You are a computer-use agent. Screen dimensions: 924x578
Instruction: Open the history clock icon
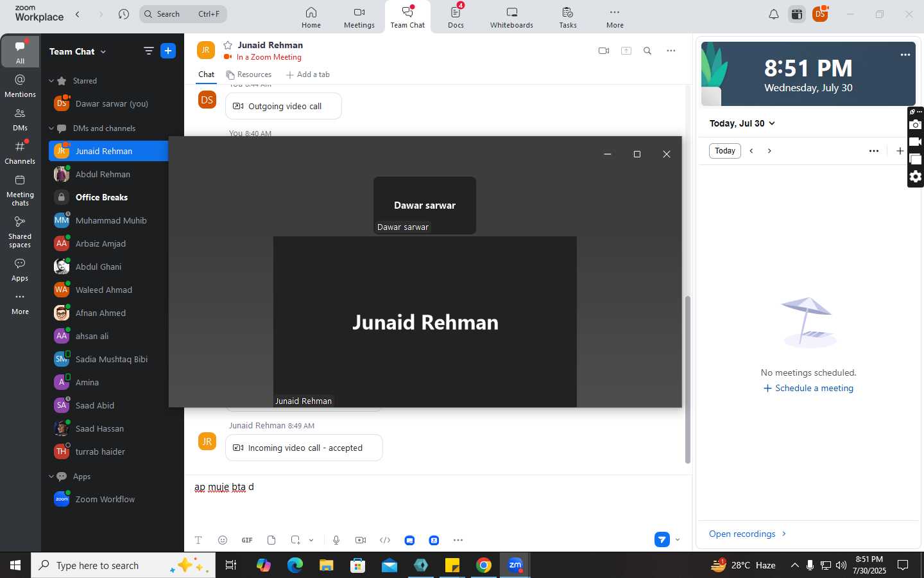point(124,14)
